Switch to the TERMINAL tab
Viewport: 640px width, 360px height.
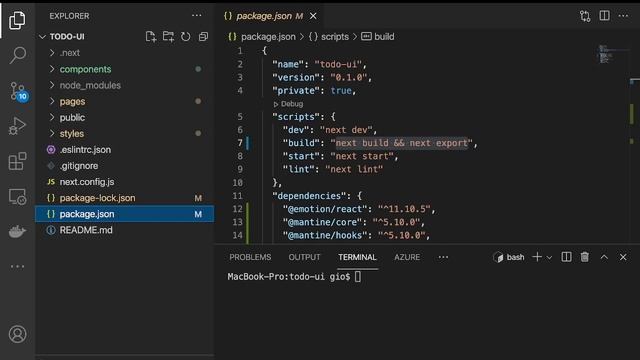point(357,257)
